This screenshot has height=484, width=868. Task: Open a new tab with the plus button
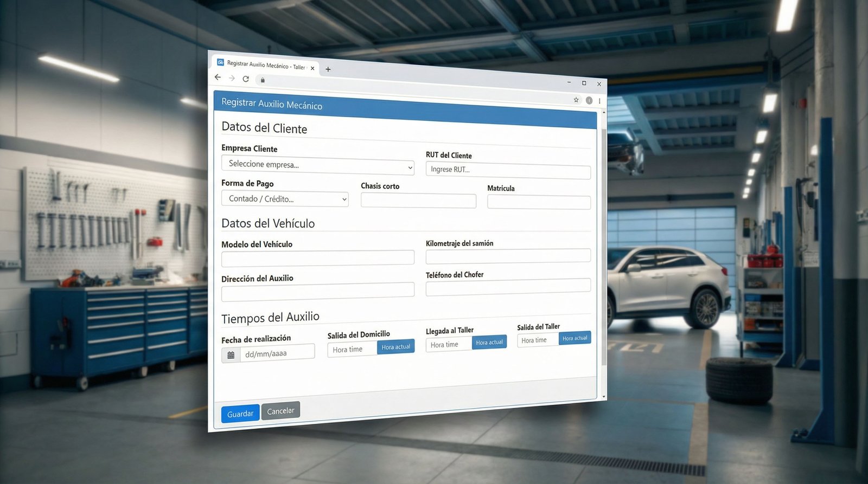328,69
